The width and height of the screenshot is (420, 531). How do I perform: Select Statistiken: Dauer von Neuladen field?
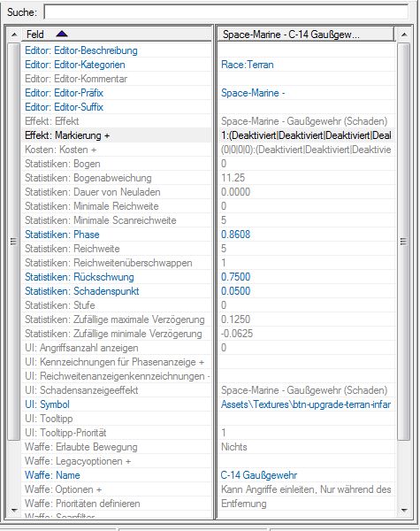(x=117, y=192)
